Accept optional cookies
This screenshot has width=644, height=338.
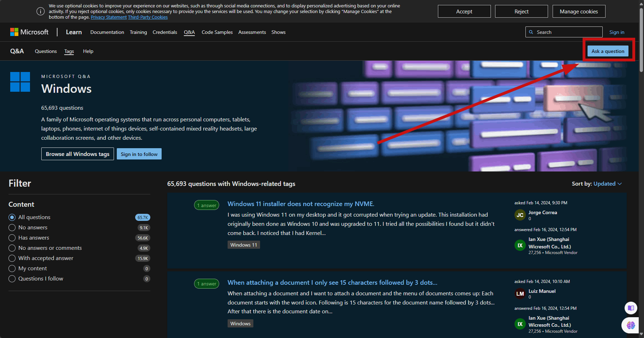pos(464,11)
